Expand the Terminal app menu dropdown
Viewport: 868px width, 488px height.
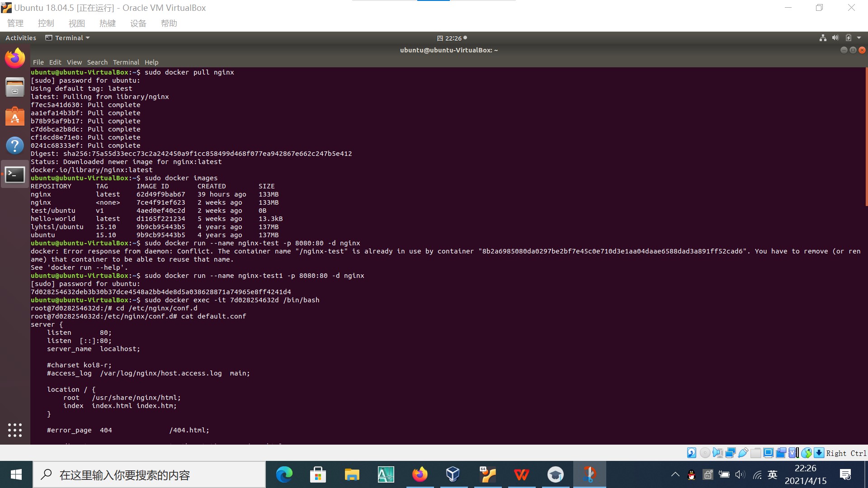click(88, 38)
